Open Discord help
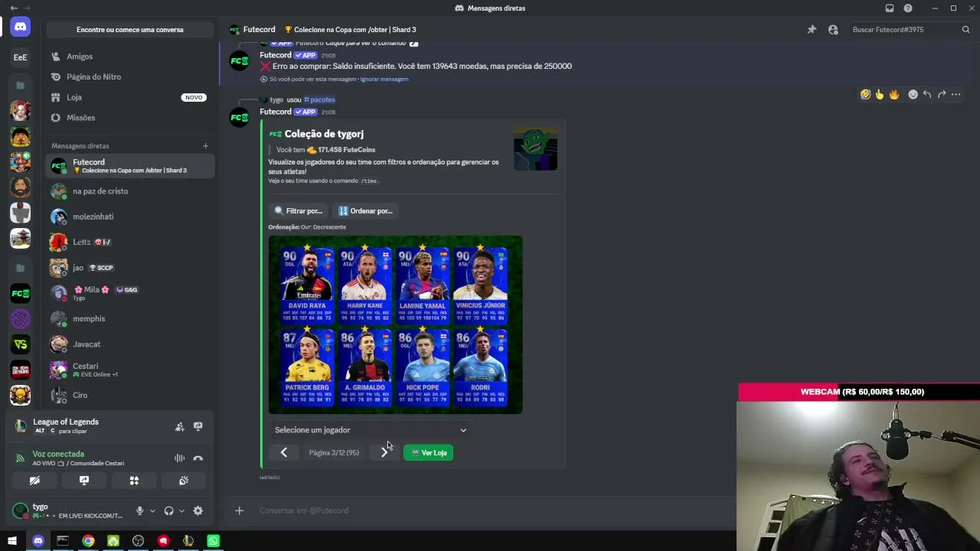Screen dimensions: 980x551 908,8
